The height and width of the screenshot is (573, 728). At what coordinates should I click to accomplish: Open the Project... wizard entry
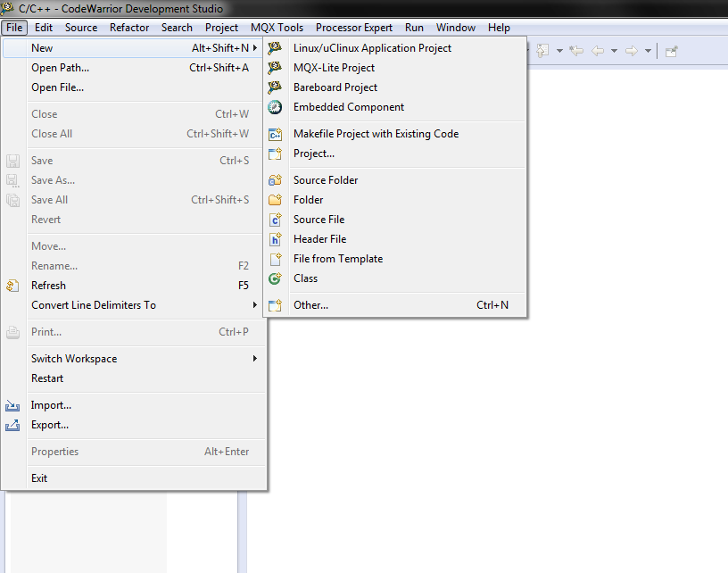click(x=394, y=154)
